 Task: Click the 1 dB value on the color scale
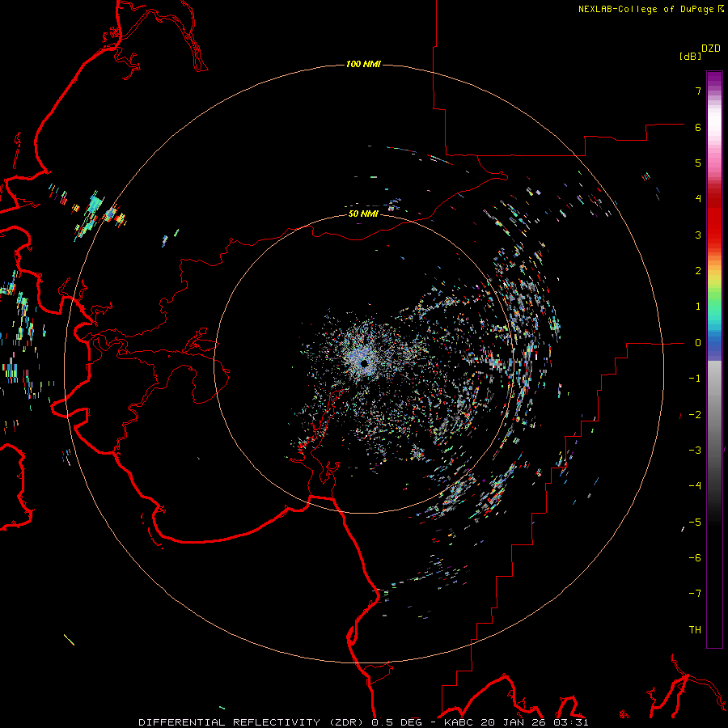tap(698, 307)
